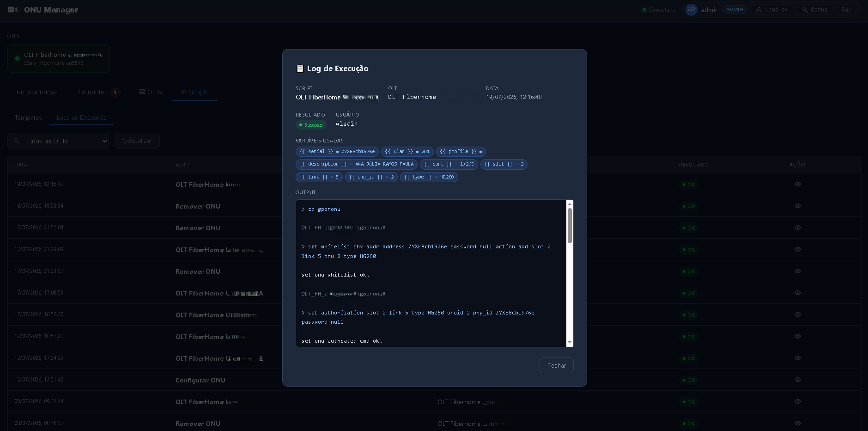Click the output scrollbar up arrow

click(570, 204)
